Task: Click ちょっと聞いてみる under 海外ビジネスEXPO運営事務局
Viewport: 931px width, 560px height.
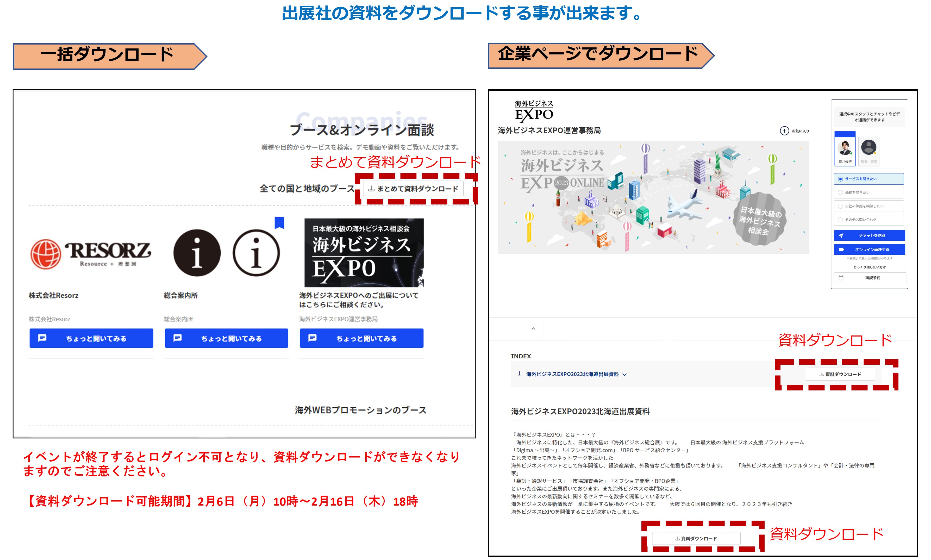Action: [x=361, y=338]
